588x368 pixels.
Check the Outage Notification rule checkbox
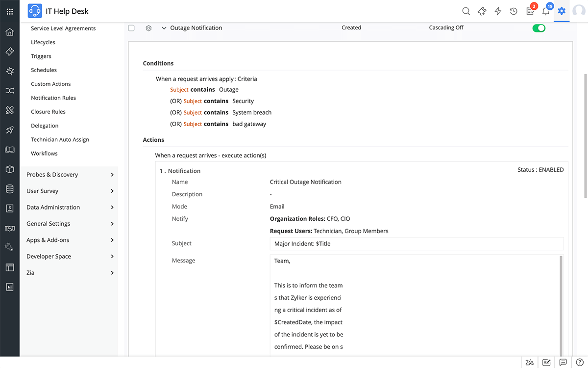[131, 28]
